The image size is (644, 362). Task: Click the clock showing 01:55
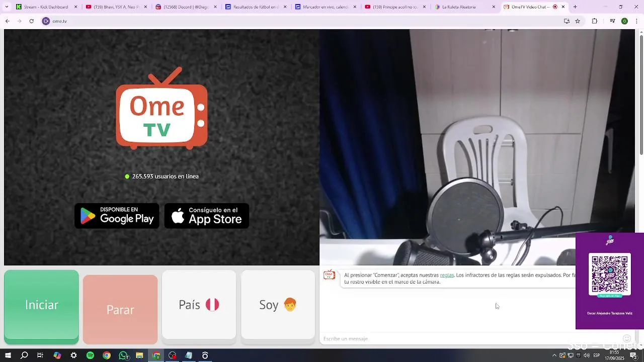pyautogui.click(x=615, y=353)
